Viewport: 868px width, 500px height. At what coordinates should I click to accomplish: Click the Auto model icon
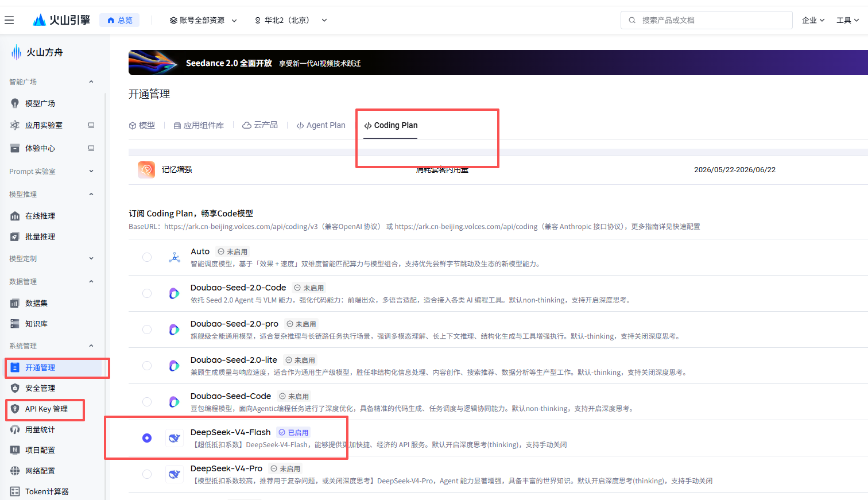click(175, 257)
